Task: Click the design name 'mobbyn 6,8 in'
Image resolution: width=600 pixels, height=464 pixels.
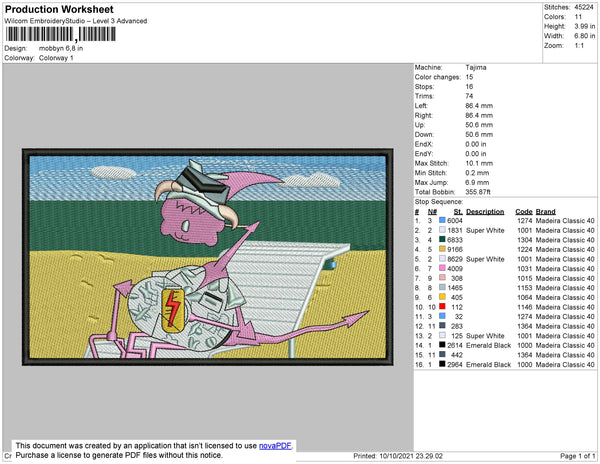Action: pos(61,49)
